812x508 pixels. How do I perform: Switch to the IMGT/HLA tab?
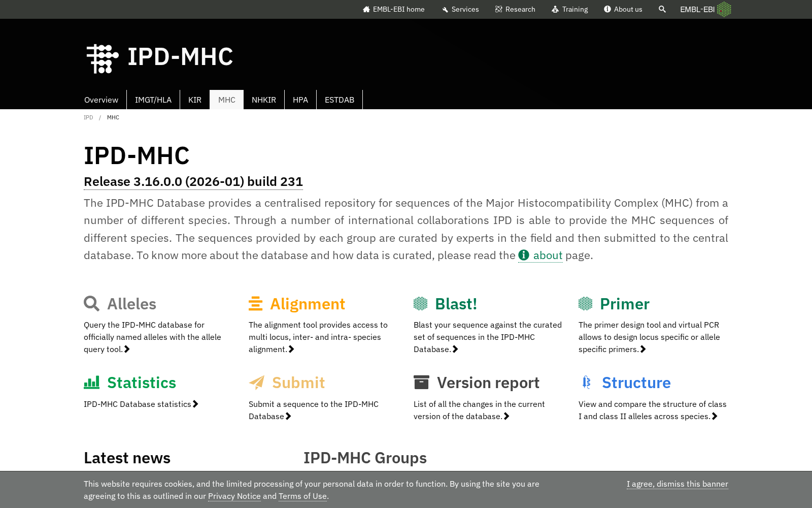point(153,100)
